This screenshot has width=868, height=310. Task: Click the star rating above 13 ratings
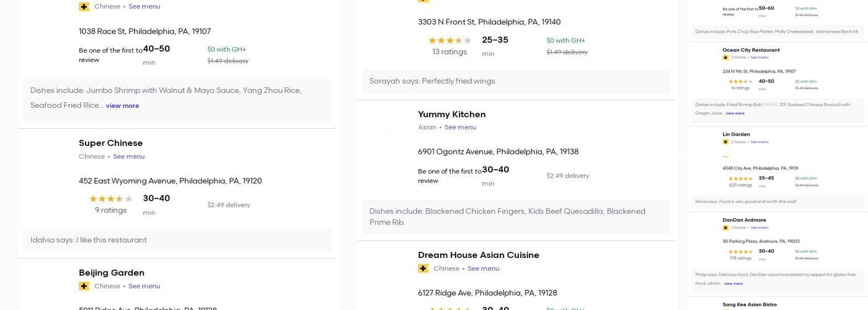pos(449,40)
